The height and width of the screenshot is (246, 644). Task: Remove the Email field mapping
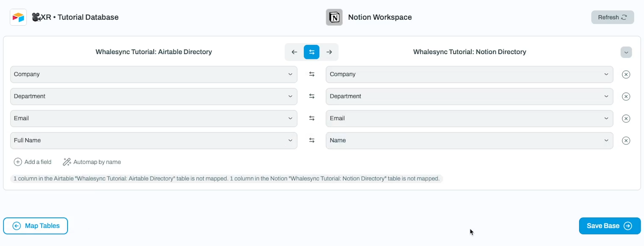626,119
